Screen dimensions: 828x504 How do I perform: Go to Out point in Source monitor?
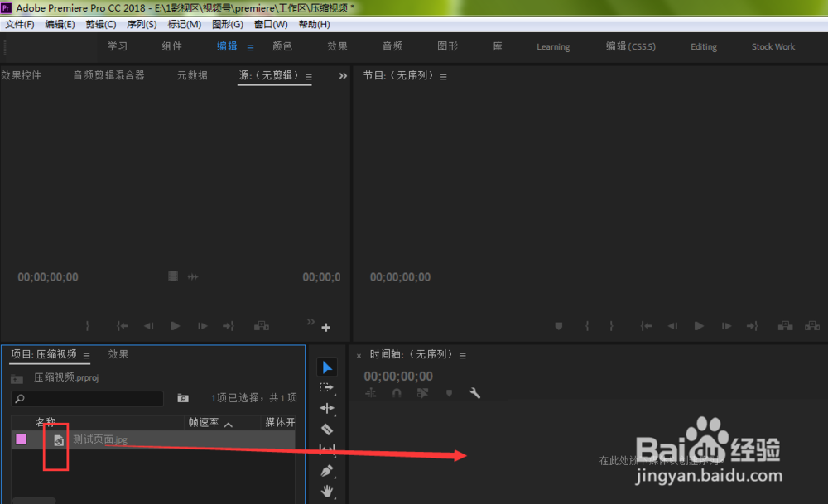click(229, 326)
